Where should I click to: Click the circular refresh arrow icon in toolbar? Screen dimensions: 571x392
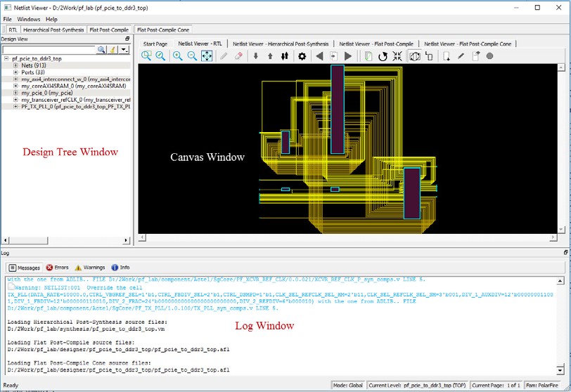[383, 56]
